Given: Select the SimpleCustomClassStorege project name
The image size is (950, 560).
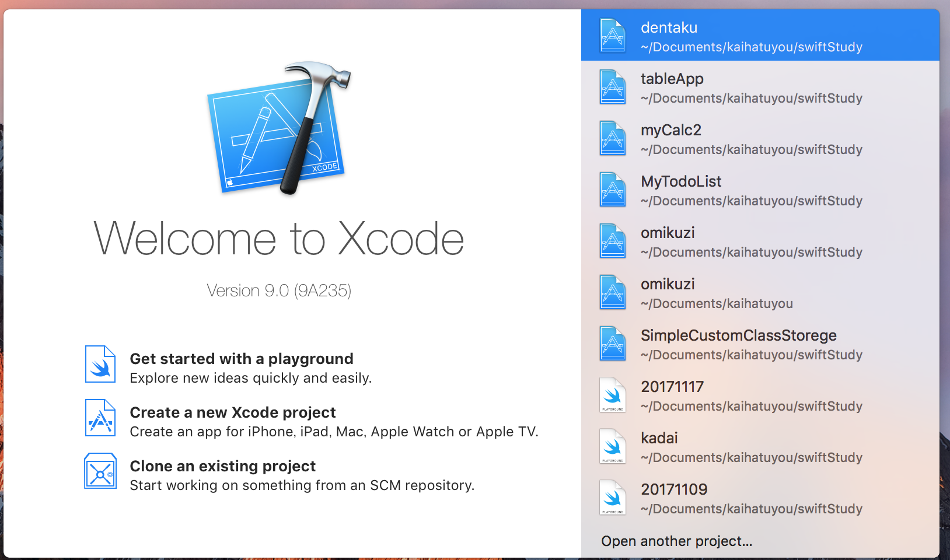Looking at the screenshot, I should pyautogui.click(x=739, y=335).
